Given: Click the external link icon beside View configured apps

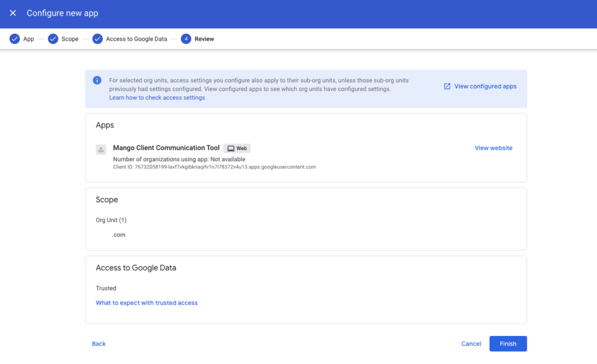Looking at the screenshot, I should click(447, 86).
